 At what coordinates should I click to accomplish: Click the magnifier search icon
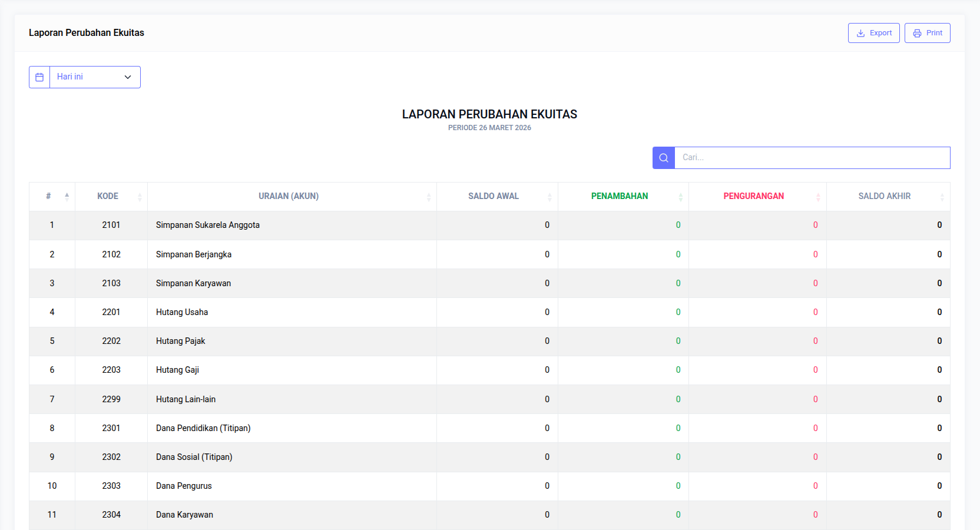664,158
